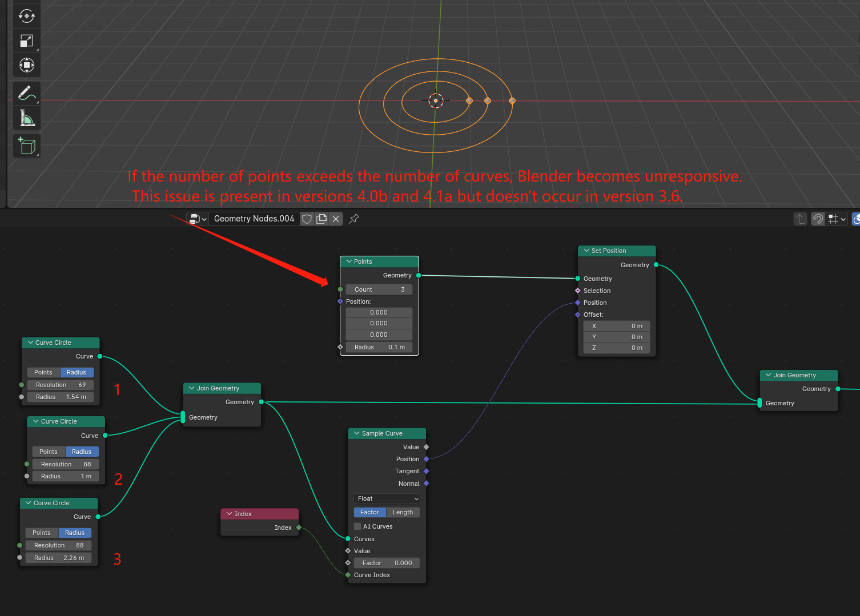Collapse the Index node
Image resolution: width=860 pixels, height=616 pixels.
point(230,514)
